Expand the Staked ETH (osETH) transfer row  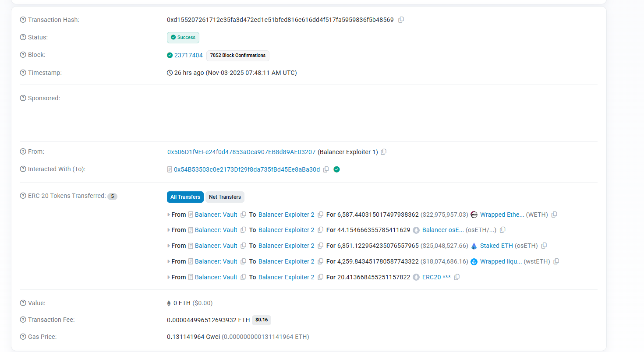[x=169, y=246]
